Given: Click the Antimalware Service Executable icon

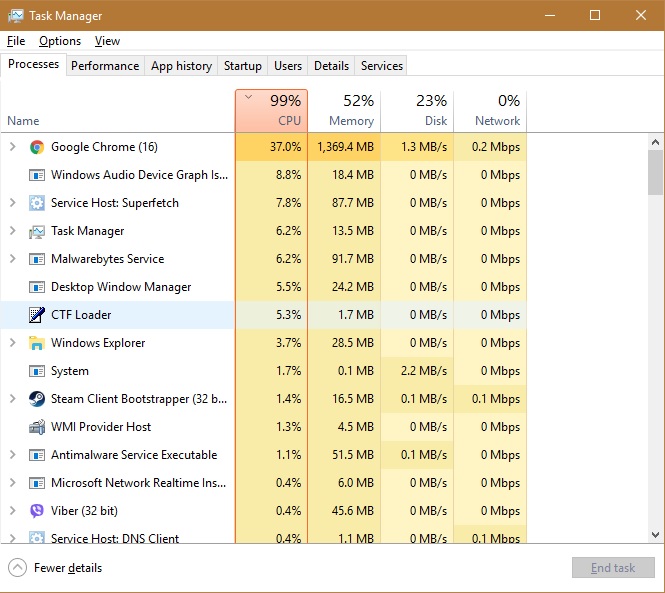Looking at the screenshot, I should [37, 455].
